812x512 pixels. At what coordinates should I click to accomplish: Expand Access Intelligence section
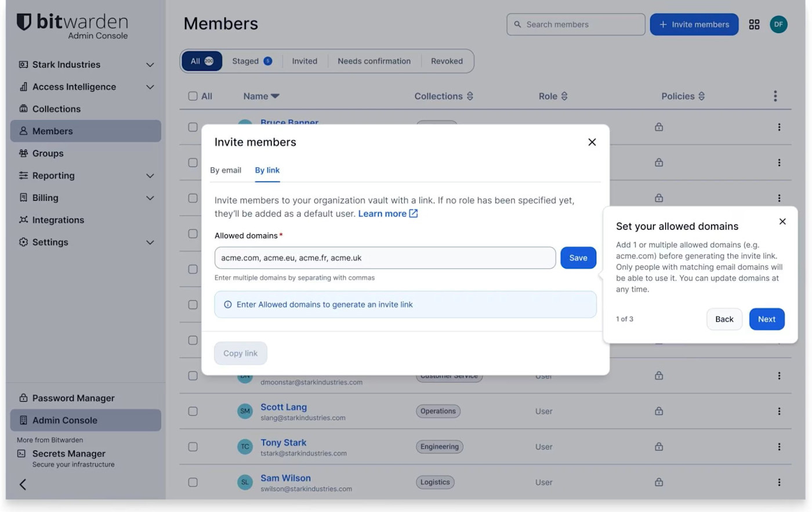(x=150, y=87)
